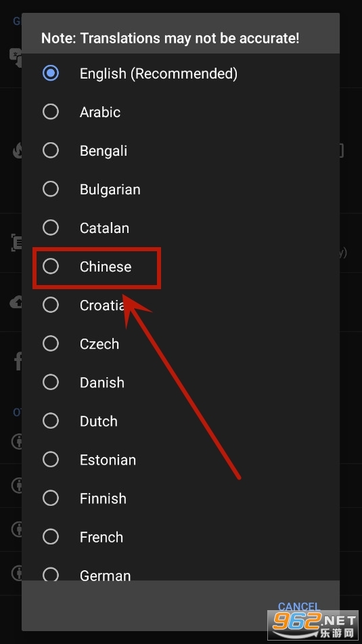Screen dimensions: 362x644
Task: Click the translate icon behind the dialog
Action: point(16,58)
